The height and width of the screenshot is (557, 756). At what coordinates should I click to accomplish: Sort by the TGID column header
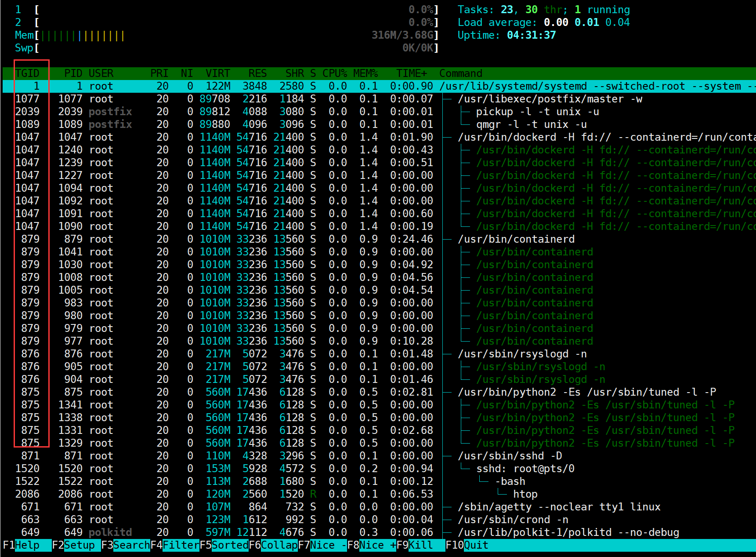[27, 73]
